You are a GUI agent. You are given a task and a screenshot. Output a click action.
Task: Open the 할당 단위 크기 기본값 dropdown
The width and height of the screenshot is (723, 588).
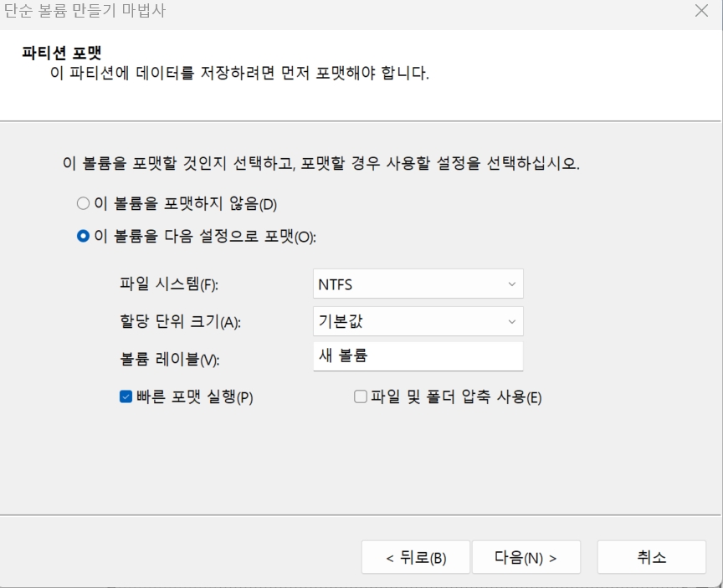pyautogui.click(x=418, y=321)
